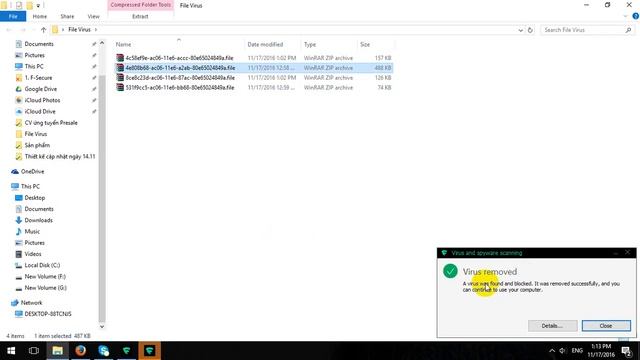Open iCloud Photos in navigation pane
This screenshot has height=360, width=640.
pos(42,100)
